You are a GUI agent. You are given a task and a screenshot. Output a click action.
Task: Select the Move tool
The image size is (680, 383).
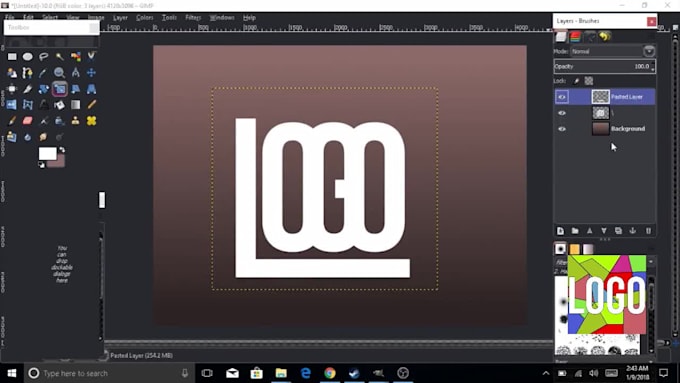(x=91, y=72)
